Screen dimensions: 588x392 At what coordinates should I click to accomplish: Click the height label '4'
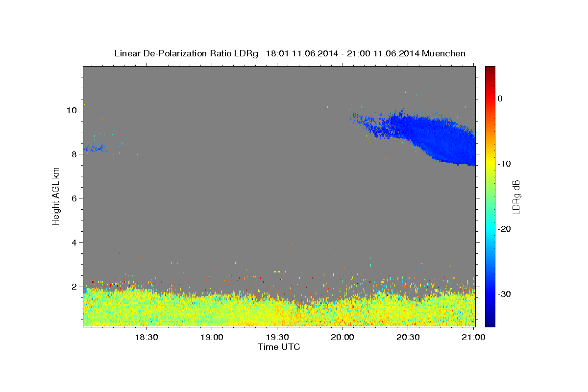(x=74, y=242)
